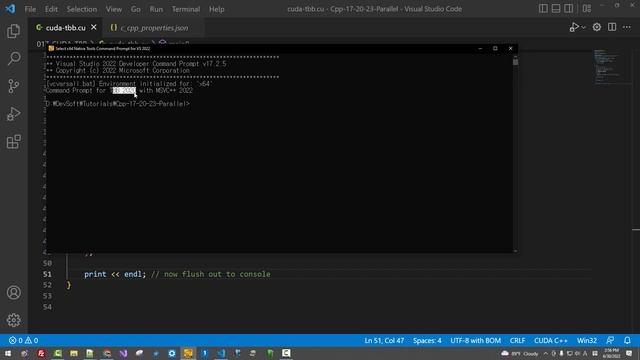The width and height of the screenshot is (640, 360).
Task: Open the Help menu
Action: (x=217, y=9)
